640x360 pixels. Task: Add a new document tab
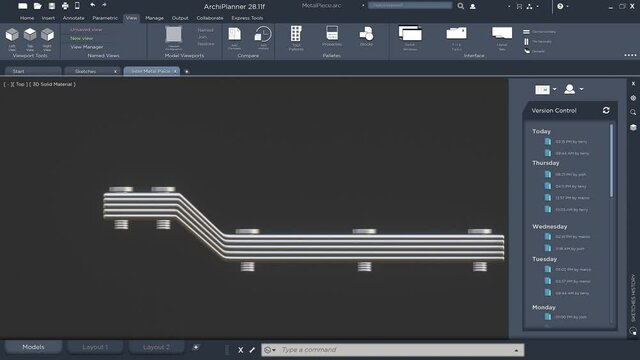[187, 71]
